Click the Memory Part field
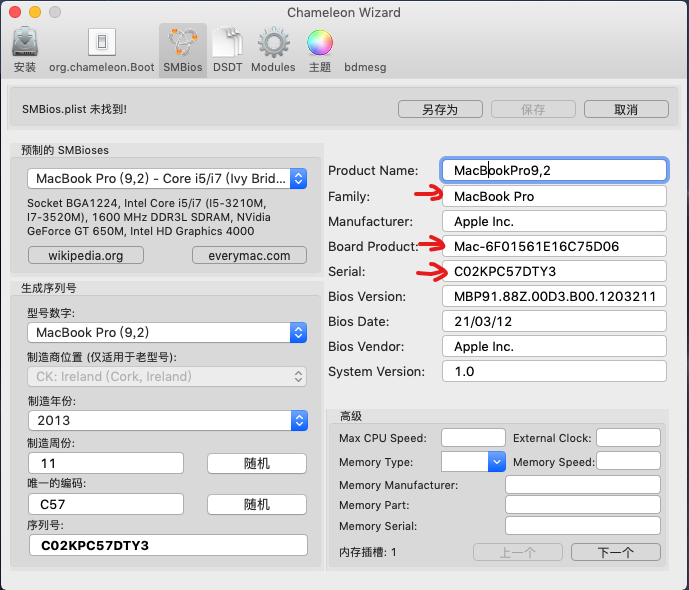The height and width of the screenshot is (590, 689). pos(583,505)
